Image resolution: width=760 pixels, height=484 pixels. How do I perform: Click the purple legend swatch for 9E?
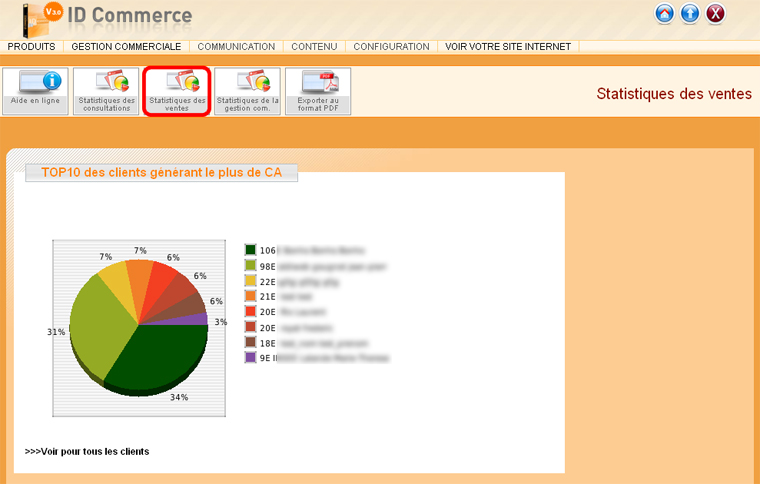[x=250, y=358]
